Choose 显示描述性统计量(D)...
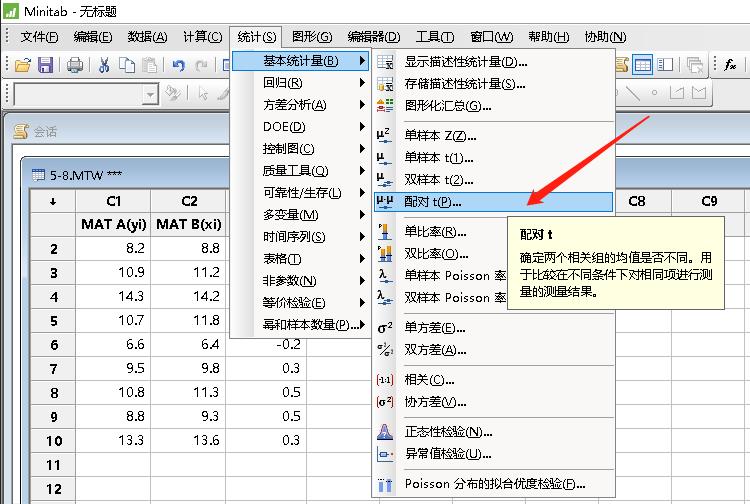750x504 pixels. coord(493,62)
